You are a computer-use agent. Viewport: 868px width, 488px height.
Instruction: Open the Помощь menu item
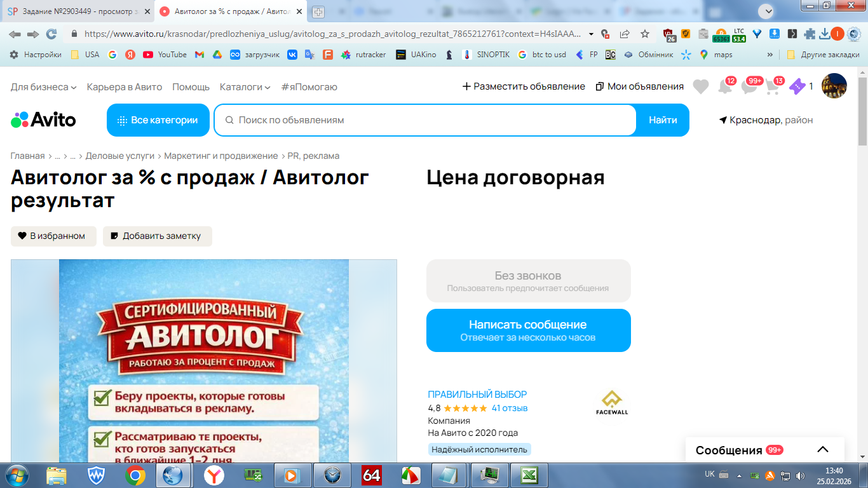pos(191,86)
